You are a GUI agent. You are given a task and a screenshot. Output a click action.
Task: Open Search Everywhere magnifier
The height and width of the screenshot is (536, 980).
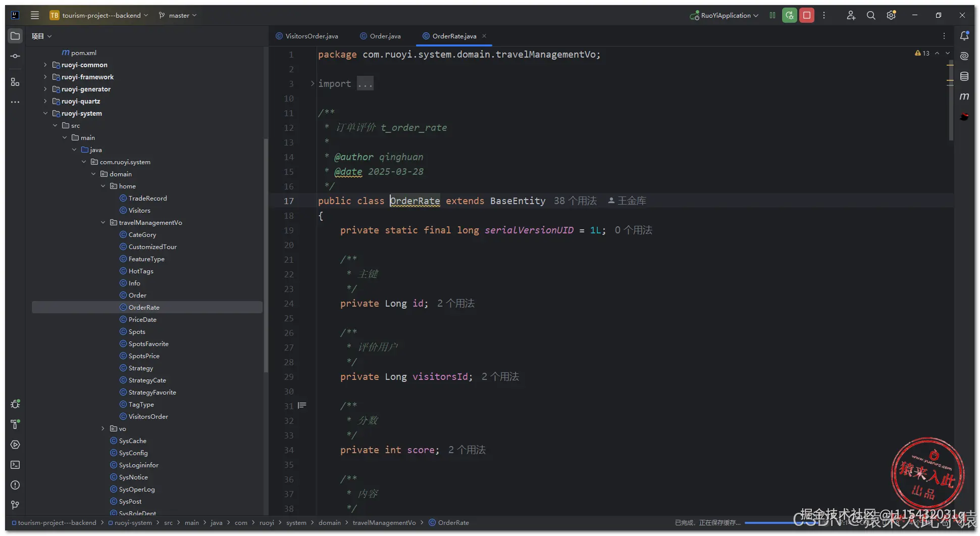click(871, 15)
